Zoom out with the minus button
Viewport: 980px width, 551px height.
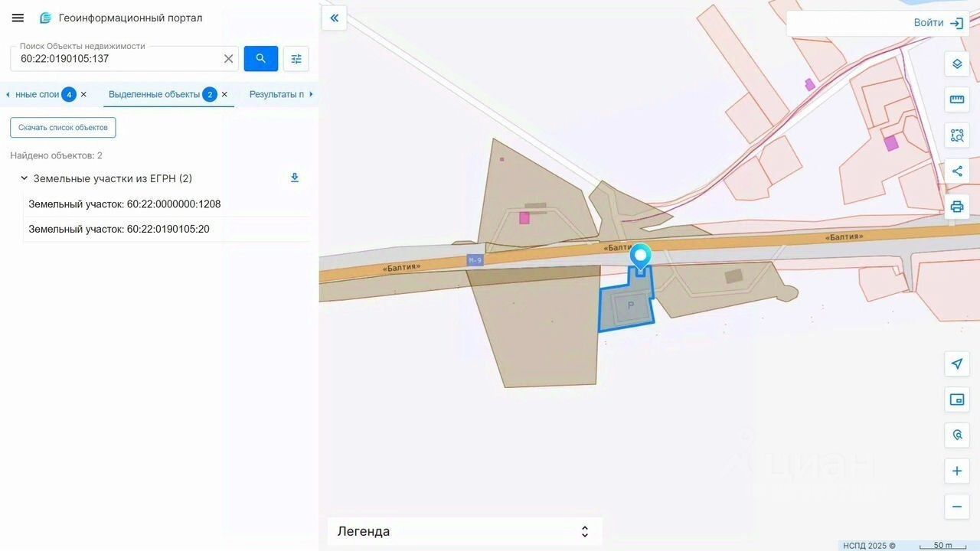click(x=957, y=507)
